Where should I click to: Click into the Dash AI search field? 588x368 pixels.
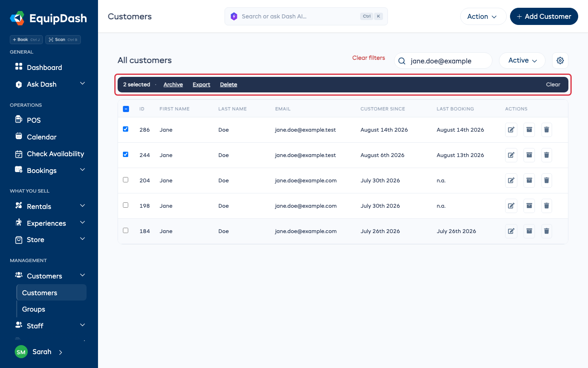pyautogui.click(x=306, y=16)
